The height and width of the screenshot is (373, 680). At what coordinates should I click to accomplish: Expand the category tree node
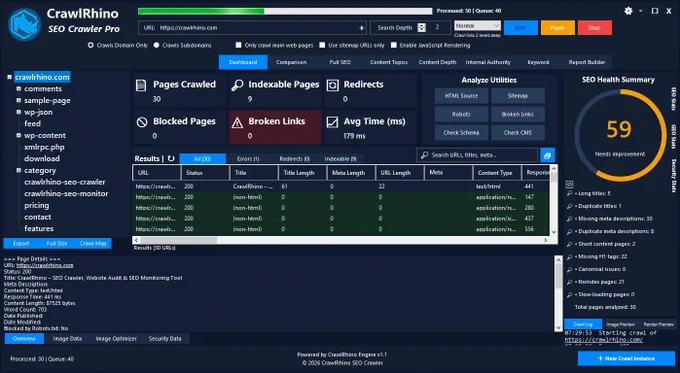pos(19,170)
